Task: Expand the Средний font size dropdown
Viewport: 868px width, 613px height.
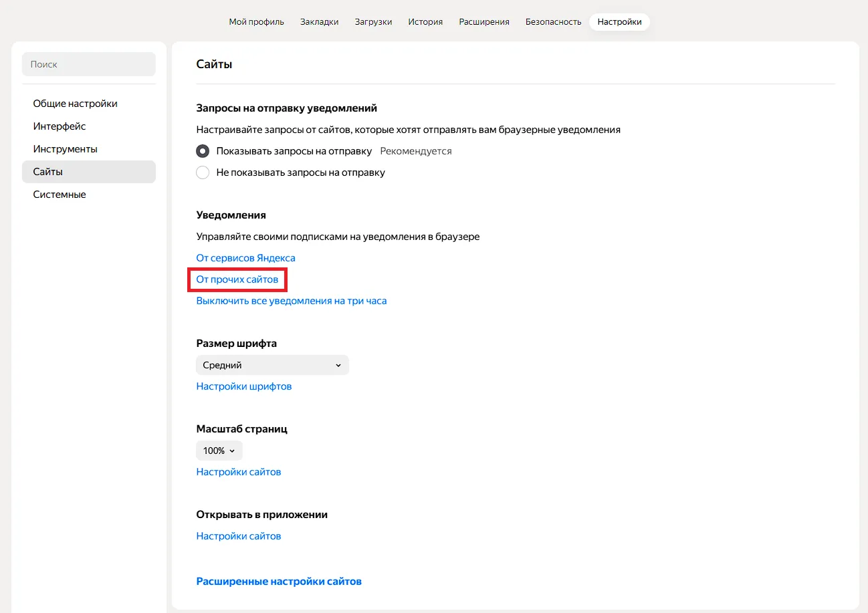Action: (272, 365)
